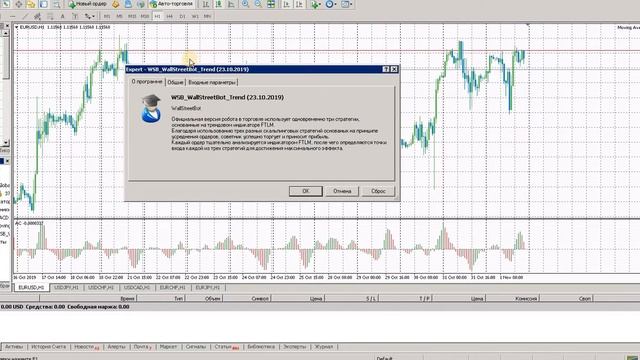
Task: Open the 'Новости' terminal tab
Action: (x=86, y=347)
